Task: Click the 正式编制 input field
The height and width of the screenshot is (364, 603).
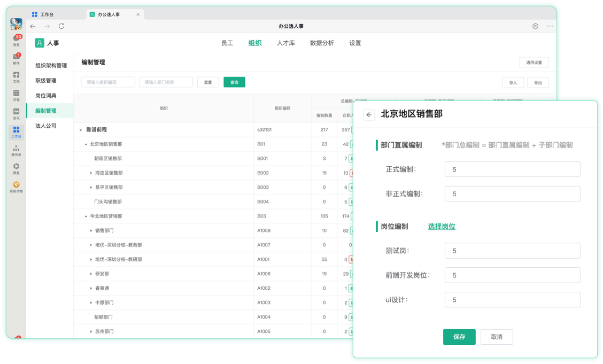Action: click(x=513, y=169)
